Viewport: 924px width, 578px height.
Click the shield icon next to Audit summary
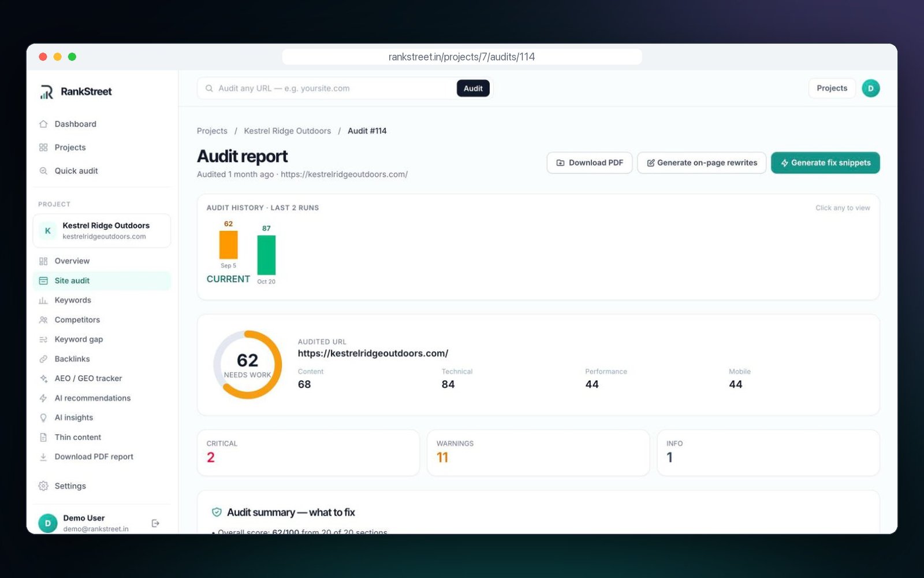pyautogui.click(x=217, y=512)
